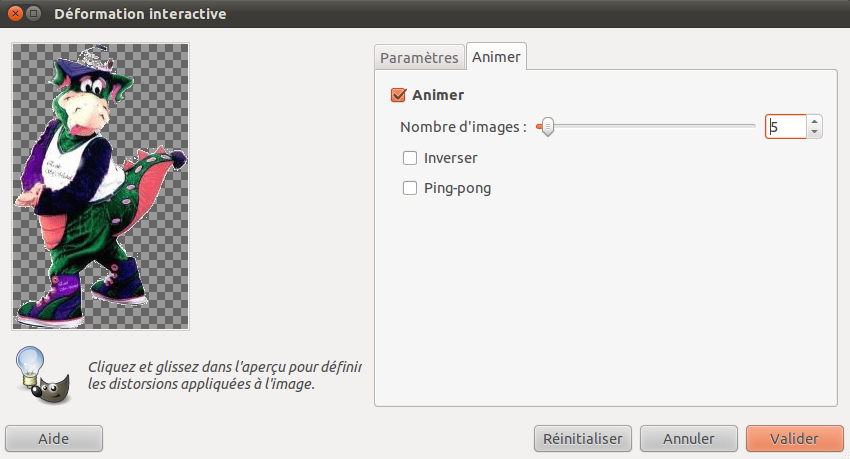Screen dimensions: 850x459
Task: Switch to the Paramètres tab
Action: pyautogui.click(x=419, y=57)
